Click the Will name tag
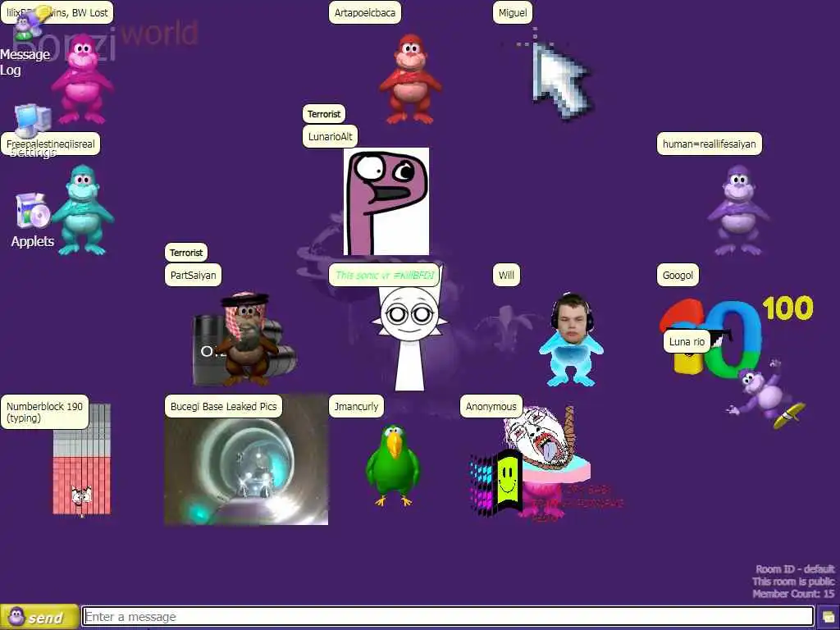This screenshot has height=630, width=840. 506,275
